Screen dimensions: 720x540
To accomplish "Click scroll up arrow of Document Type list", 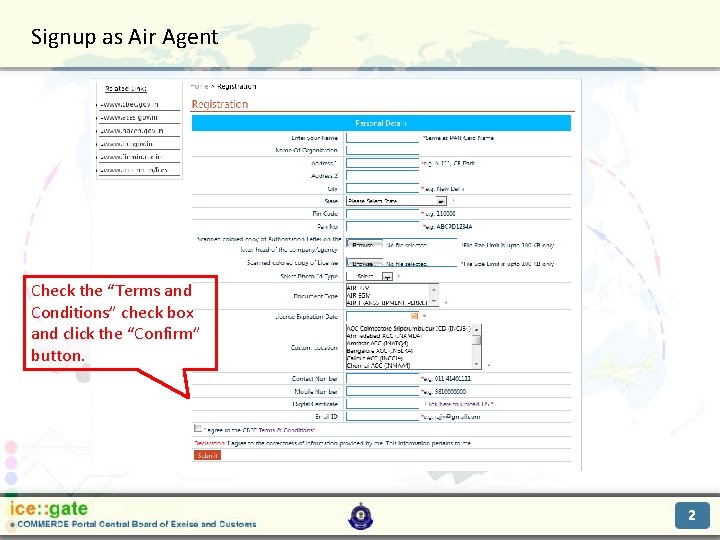I will pos(434,288).
